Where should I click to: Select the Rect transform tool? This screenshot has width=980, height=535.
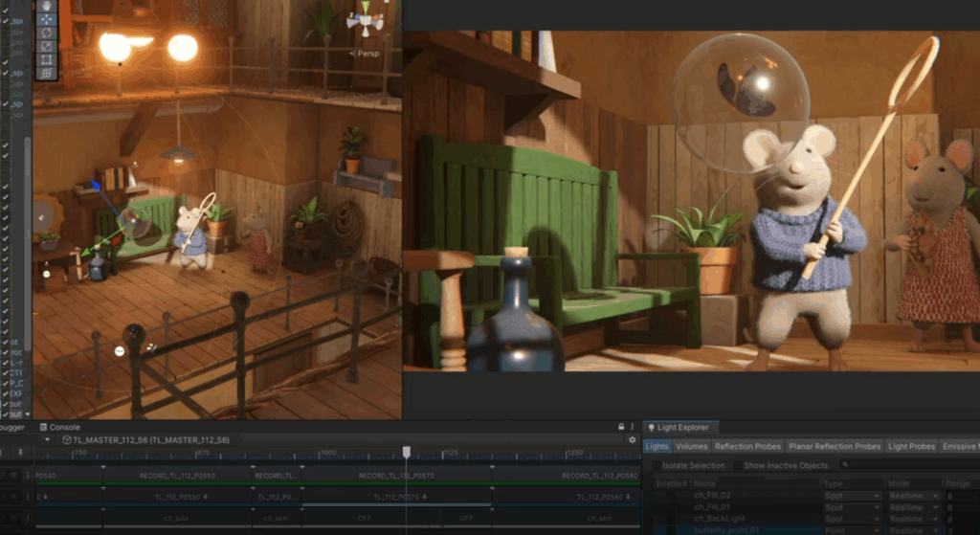click(x=46, y=58)
